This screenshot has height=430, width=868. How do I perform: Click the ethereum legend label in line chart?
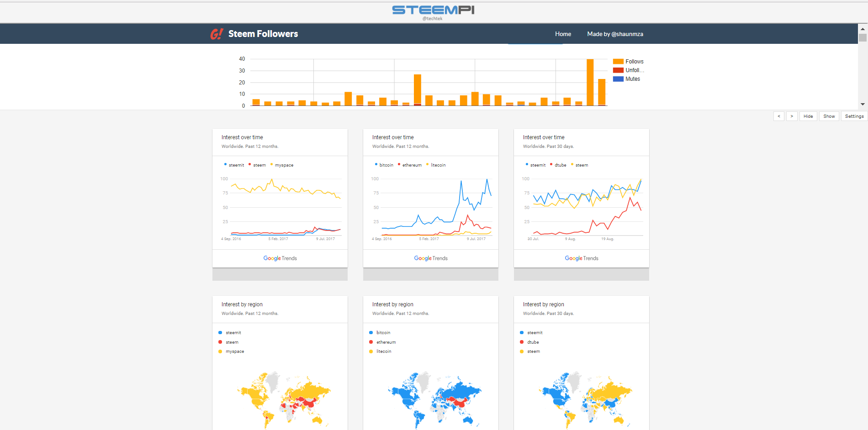point(412,165)
